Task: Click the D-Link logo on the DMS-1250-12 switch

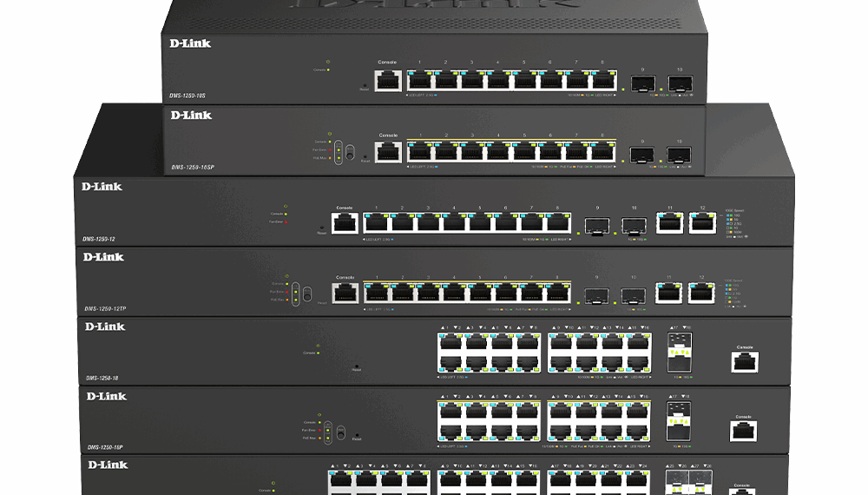Action: 102,187
